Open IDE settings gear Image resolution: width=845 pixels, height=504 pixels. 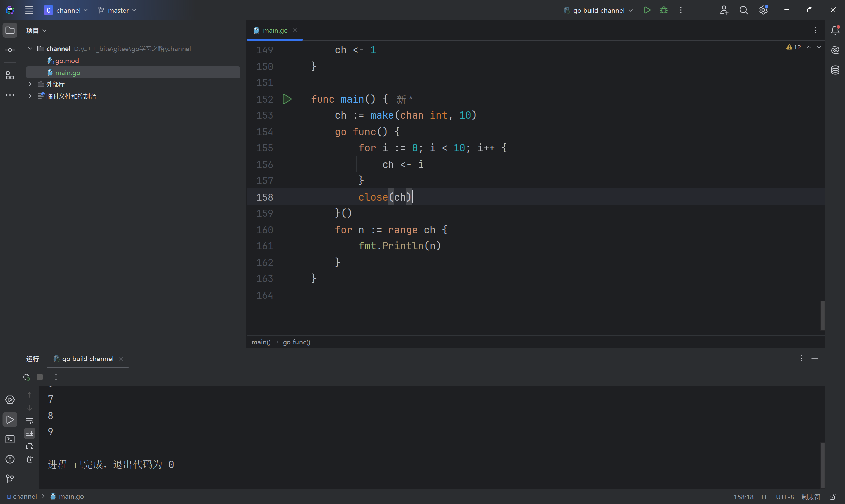tap(763, 10)
